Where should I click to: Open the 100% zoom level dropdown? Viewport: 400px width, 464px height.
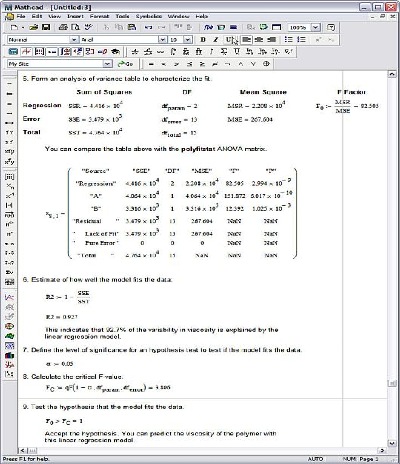[316, 27]
